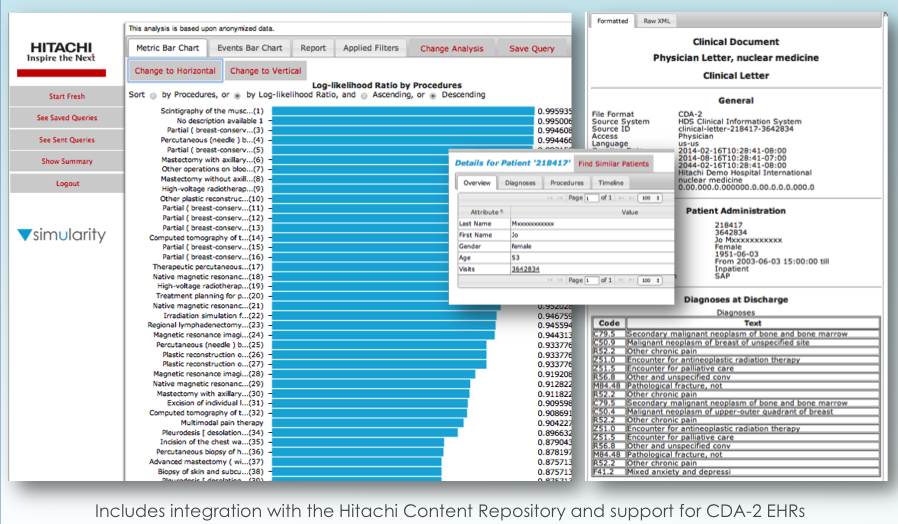898x524 pixels.
Task: Open rows-per-page dropdown in bottom pager
Action: pos(649,280)
